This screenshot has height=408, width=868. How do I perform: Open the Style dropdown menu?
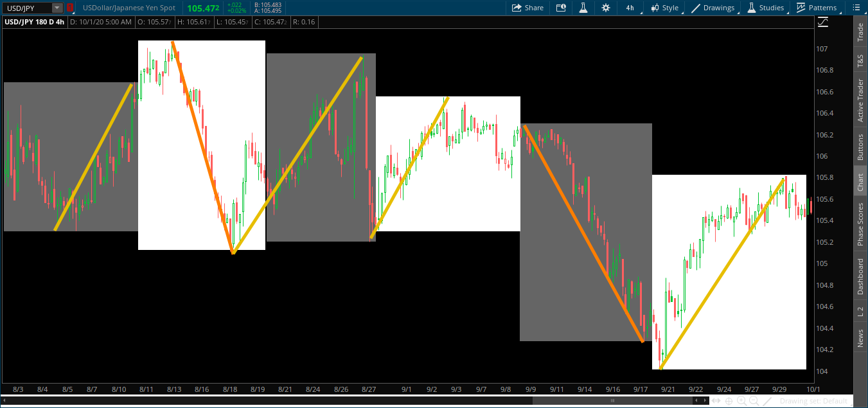(664, 8)
